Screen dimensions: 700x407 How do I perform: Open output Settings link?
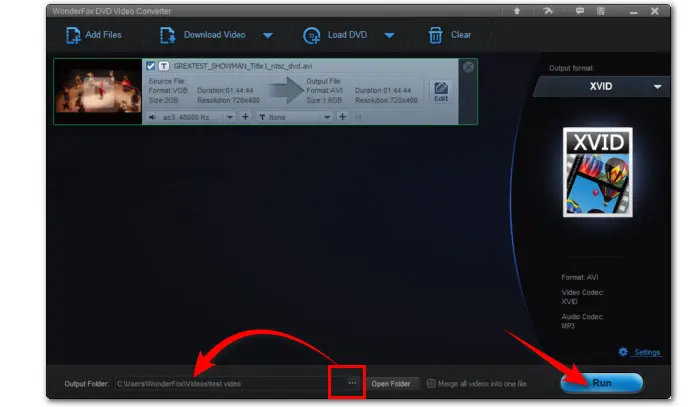pos(647,352)
